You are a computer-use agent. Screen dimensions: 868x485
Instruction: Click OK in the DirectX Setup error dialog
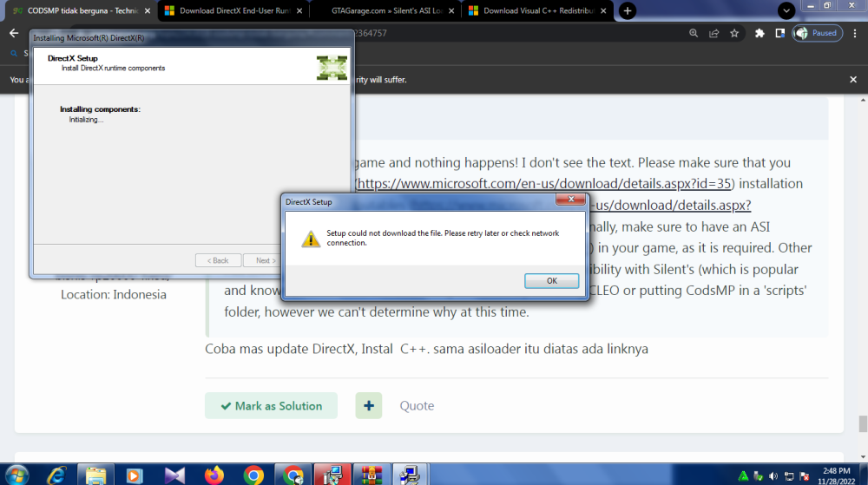coord(551,281)
